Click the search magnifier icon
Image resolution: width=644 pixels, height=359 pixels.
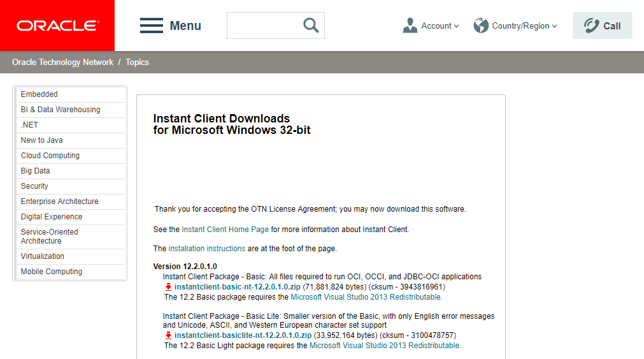(x=311, y=26)
